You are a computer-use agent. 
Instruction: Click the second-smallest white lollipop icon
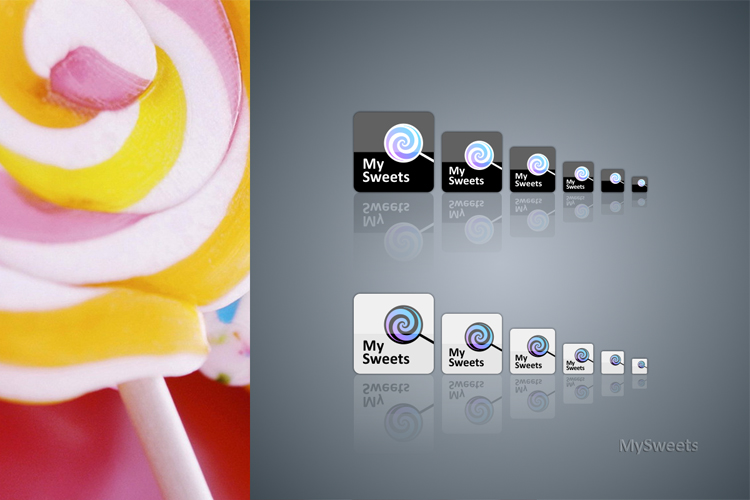(613, 363)
